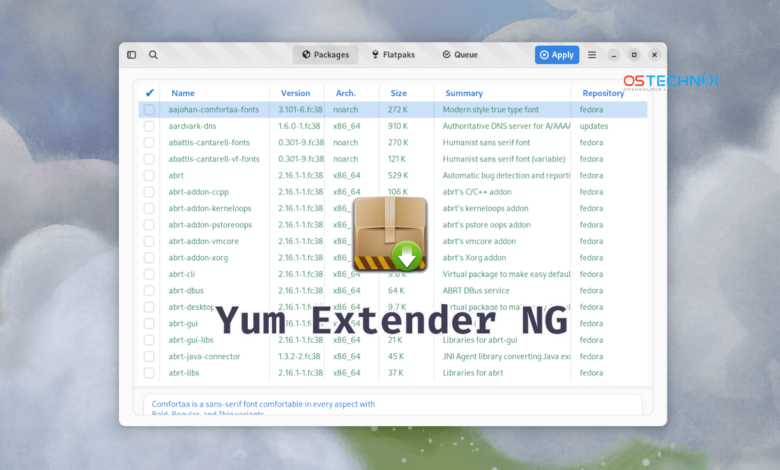Open the hamburger main menu
The image size is (780, 470).
point(592,55)
